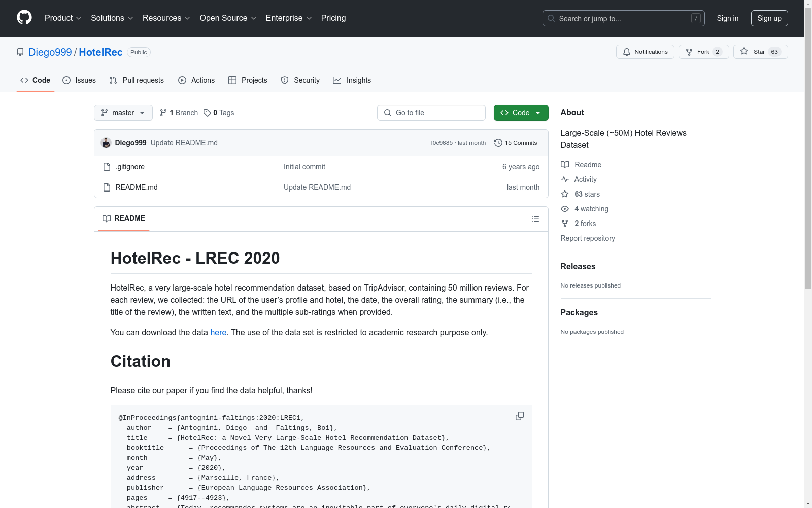
Task: Click the Sign in link
Action: point(728,18)
